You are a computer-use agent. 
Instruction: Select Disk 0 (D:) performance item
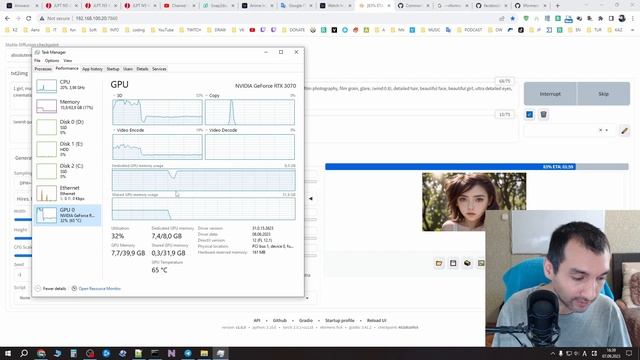(67, 127)
